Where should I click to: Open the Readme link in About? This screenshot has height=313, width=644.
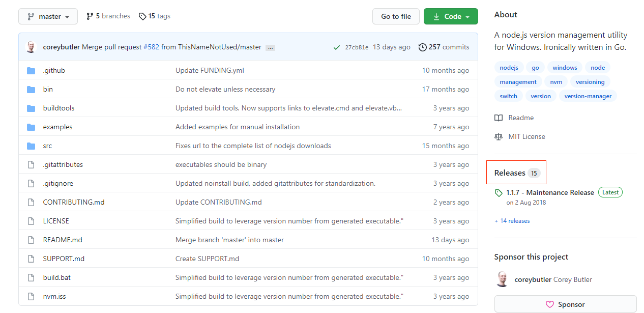(521, 118)
